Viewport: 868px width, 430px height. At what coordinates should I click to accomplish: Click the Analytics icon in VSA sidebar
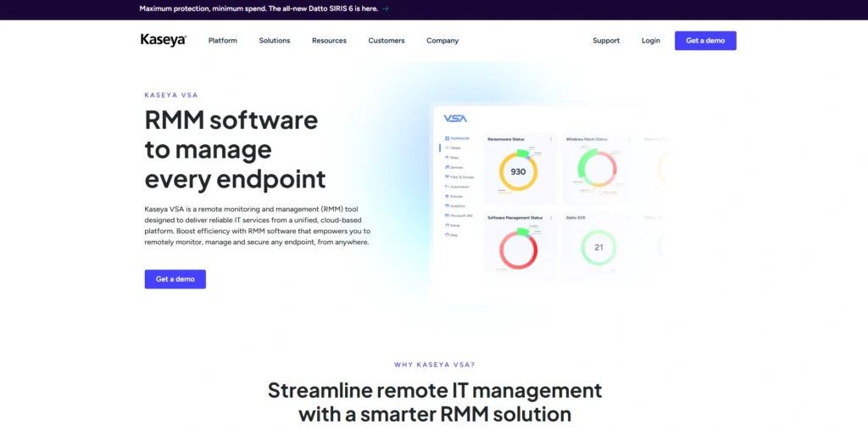(448, 206)
